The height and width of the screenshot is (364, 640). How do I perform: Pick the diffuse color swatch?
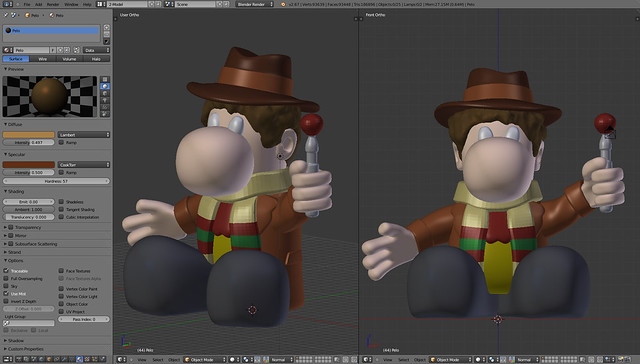tap(29, 135)
